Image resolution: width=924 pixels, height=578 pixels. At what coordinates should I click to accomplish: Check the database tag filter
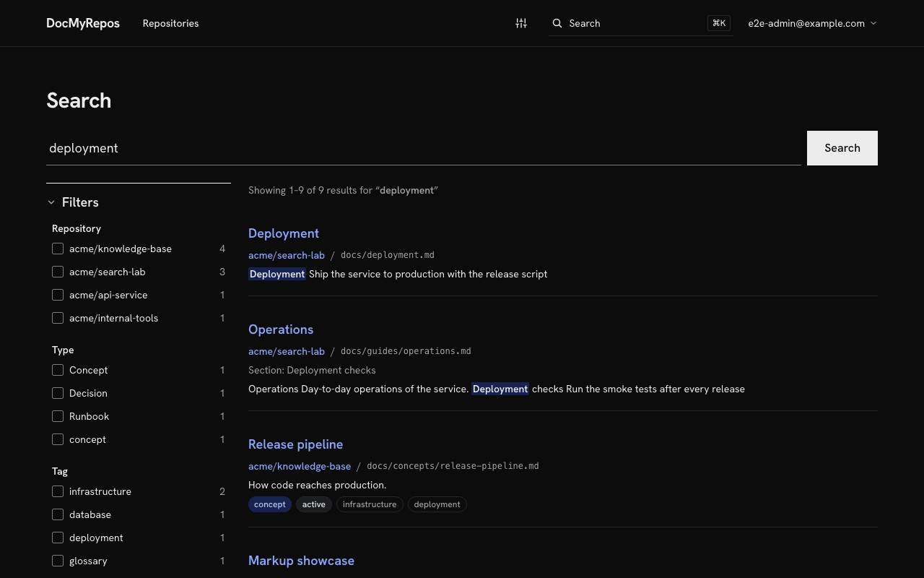tap(58, 514)
